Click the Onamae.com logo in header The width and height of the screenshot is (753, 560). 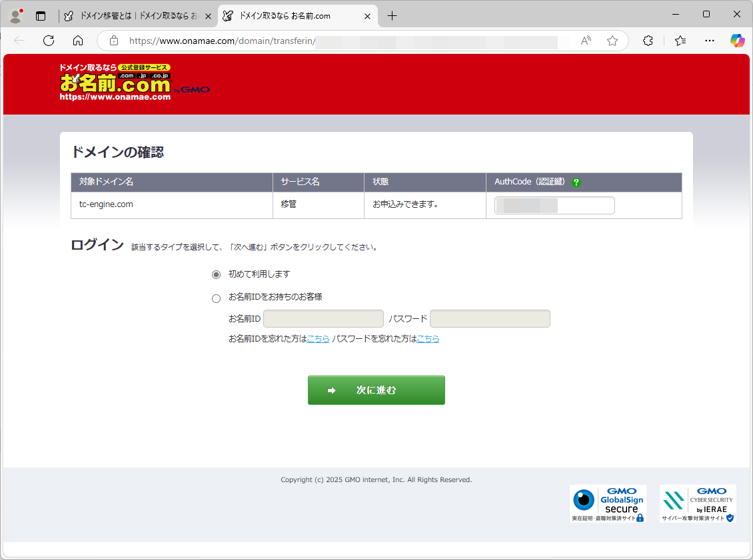[x=115, y=83]
